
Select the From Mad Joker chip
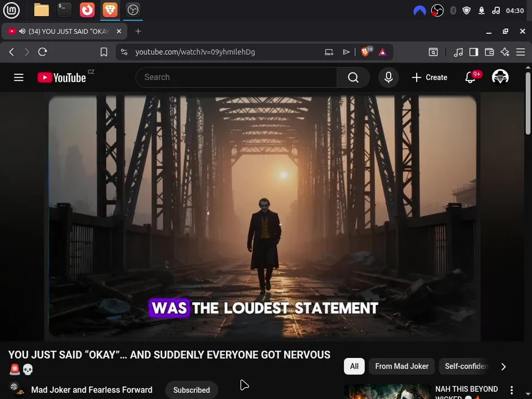402,366
